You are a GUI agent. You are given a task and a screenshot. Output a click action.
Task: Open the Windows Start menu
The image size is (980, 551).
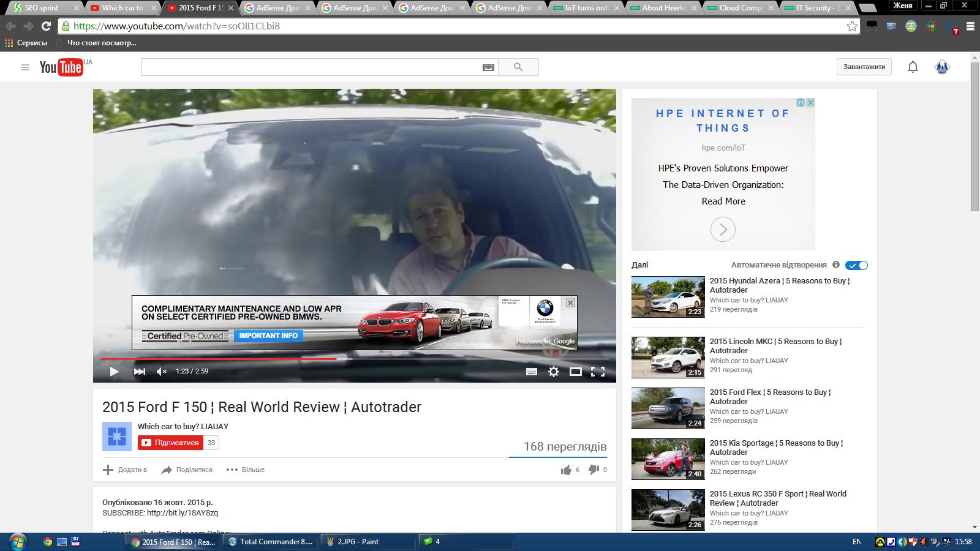tap(17, 541)
